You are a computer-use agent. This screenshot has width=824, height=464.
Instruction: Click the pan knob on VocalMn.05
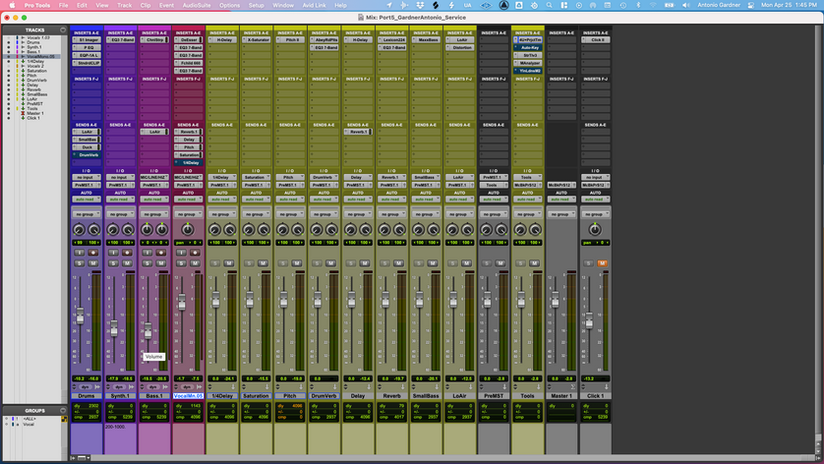tap(188, 230)
